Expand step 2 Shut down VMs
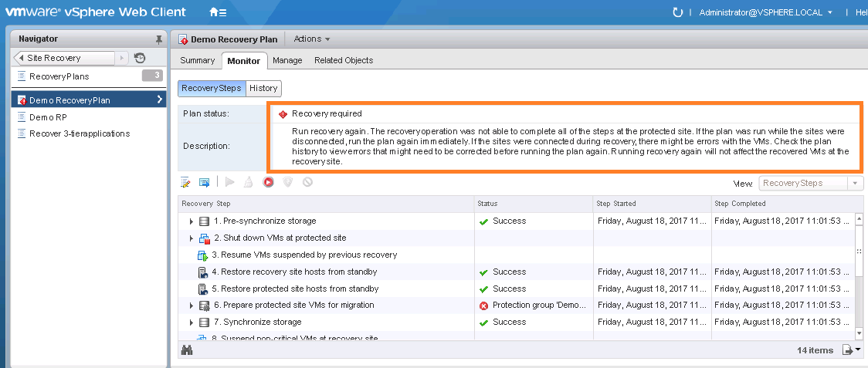 click(192, 238)
